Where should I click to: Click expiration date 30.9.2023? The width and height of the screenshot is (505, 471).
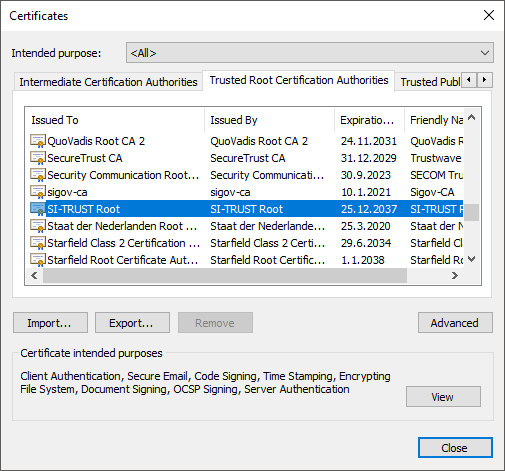tap(366, 175)
